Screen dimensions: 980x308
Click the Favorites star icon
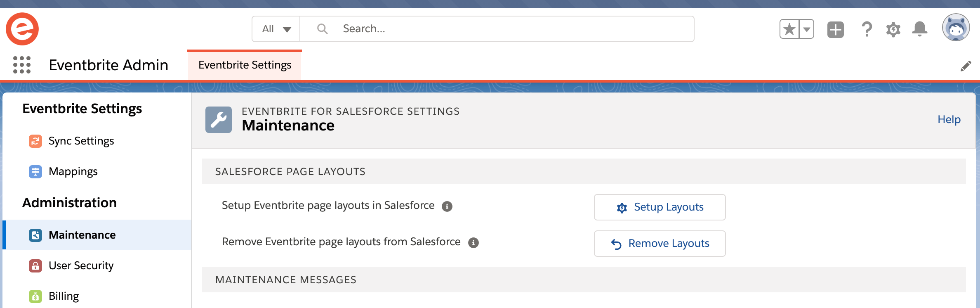pos(789,29)
